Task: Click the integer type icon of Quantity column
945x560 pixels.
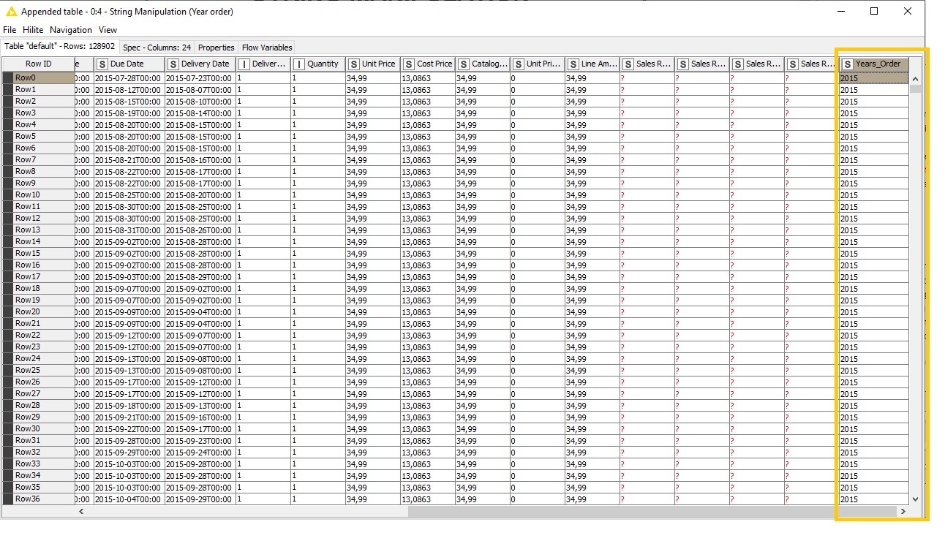Action: click(x=299, y=64)
